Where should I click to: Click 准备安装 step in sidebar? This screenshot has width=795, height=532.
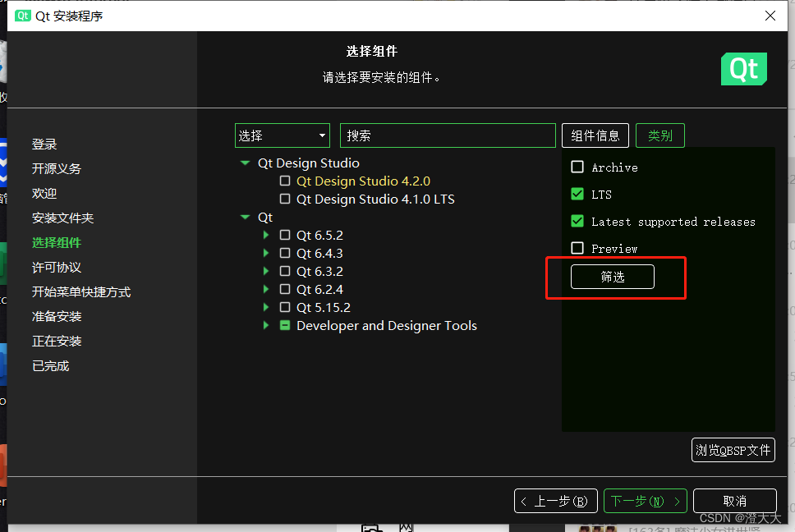pyautogui.click(x=57, y=316)
